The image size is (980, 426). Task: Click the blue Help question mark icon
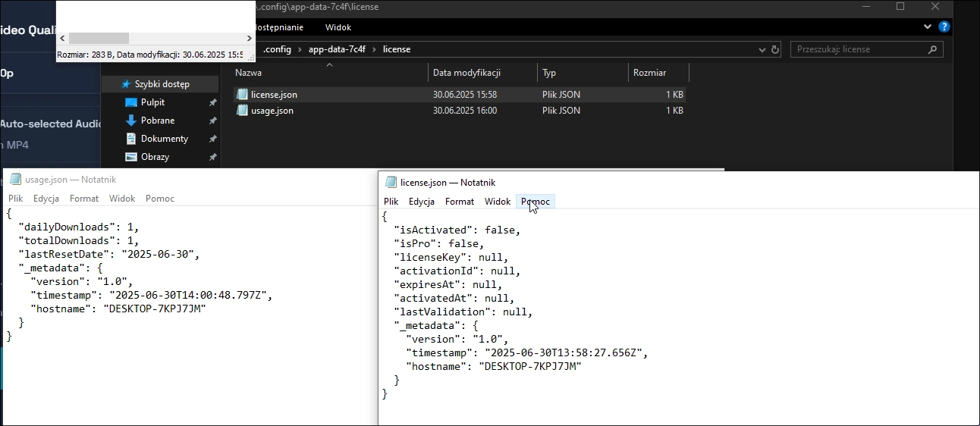click(944, 27)
